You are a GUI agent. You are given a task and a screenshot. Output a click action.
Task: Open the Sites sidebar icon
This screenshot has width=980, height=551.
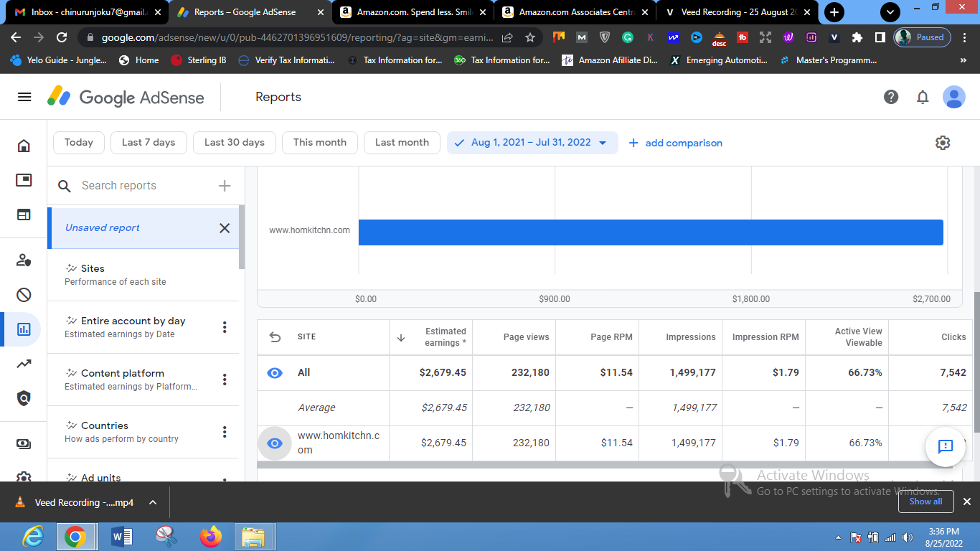pos(24,215)
